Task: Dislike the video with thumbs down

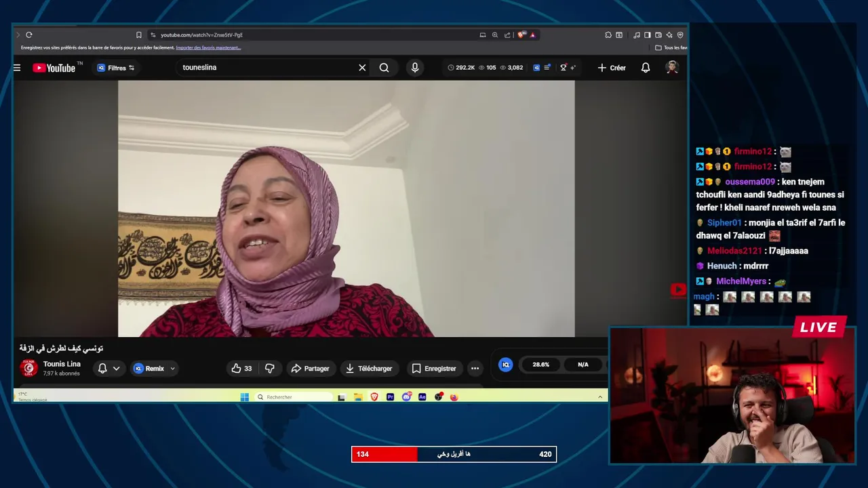Action: [270, 369]
